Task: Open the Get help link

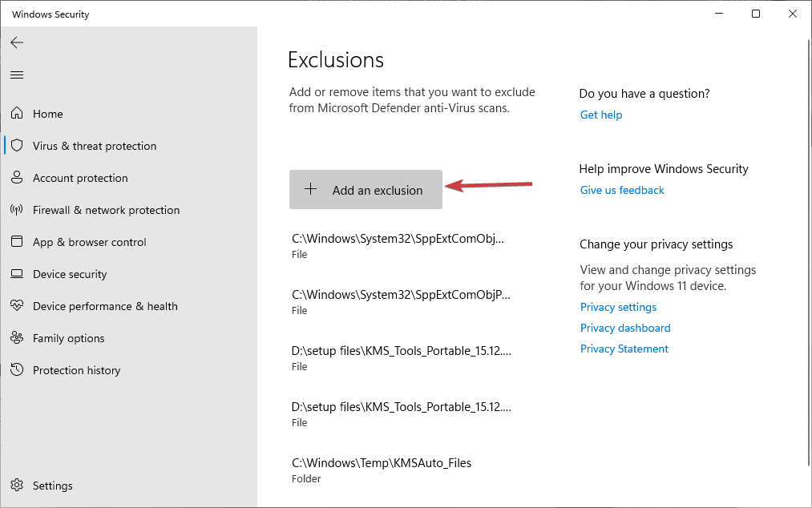Action: [x=600, y=115]
